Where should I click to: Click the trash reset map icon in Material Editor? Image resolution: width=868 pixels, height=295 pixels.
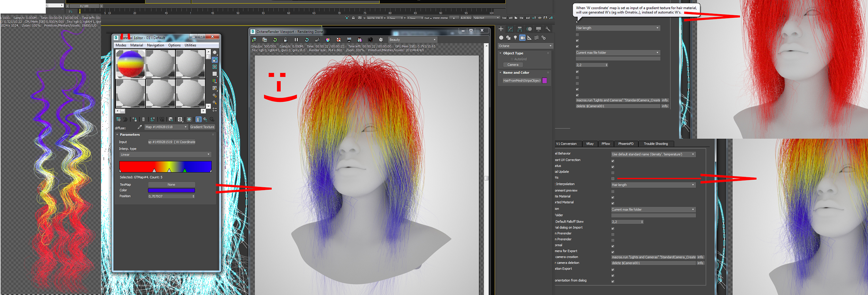143,119
